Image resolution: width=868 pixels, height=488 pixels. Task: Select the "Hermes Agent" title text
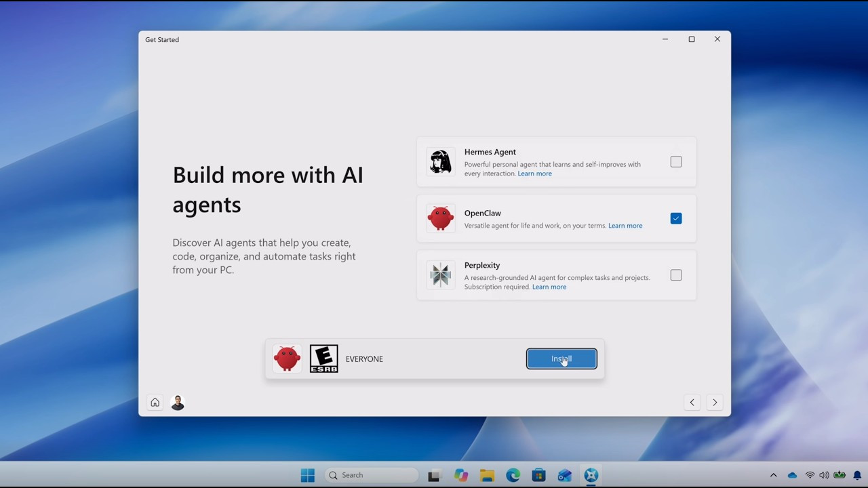click(x=490, y=152)
